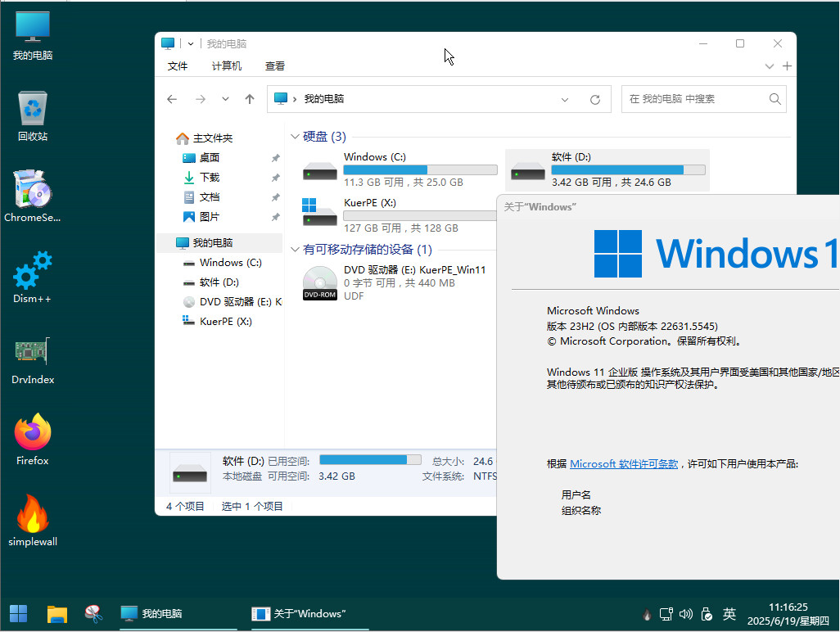840x632 pixels.
Task: Open the volume tray icon
Action: click(x=686, y=614)
